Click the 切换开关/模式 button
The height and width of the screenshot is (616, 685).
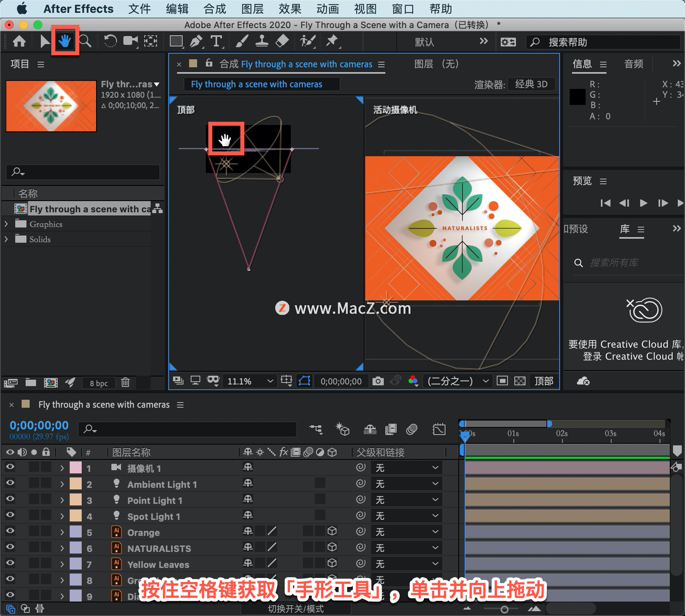[x=296, y=609]
